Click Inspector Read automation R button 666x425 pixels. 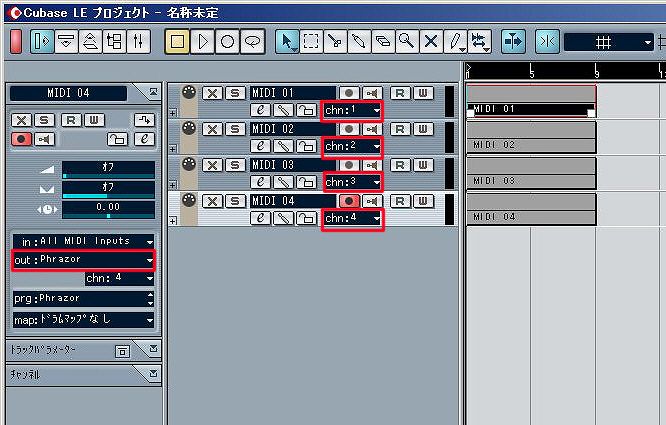point(71,120)
